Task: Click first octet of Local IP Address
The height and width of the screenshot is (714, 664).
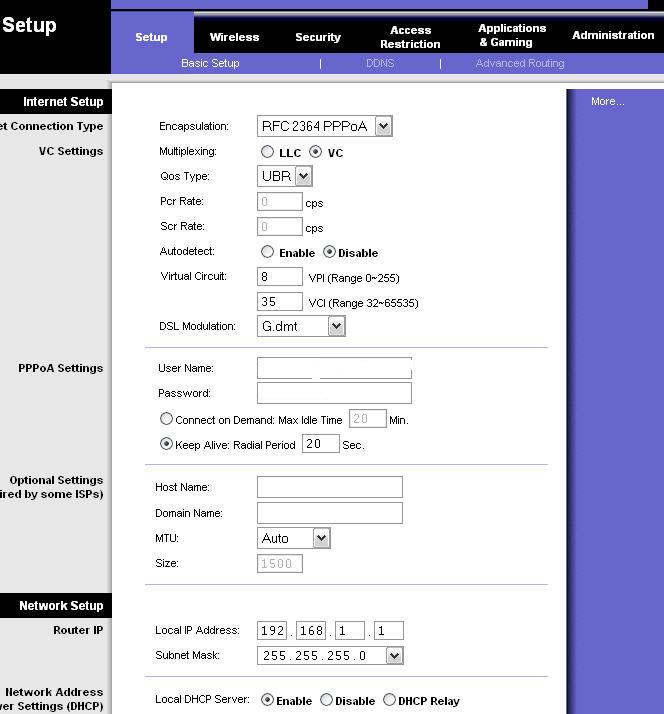Action: [272, 631]
